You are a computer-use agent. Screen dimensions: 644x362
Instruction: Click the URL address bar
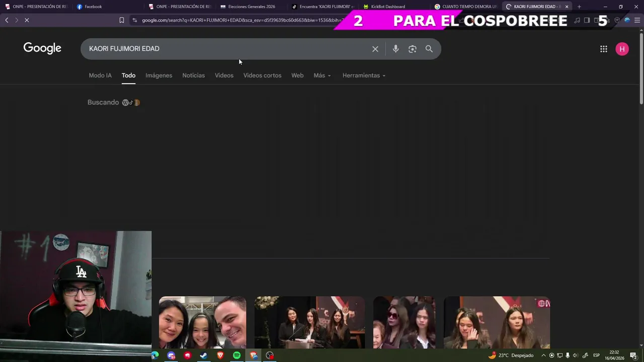242,20
